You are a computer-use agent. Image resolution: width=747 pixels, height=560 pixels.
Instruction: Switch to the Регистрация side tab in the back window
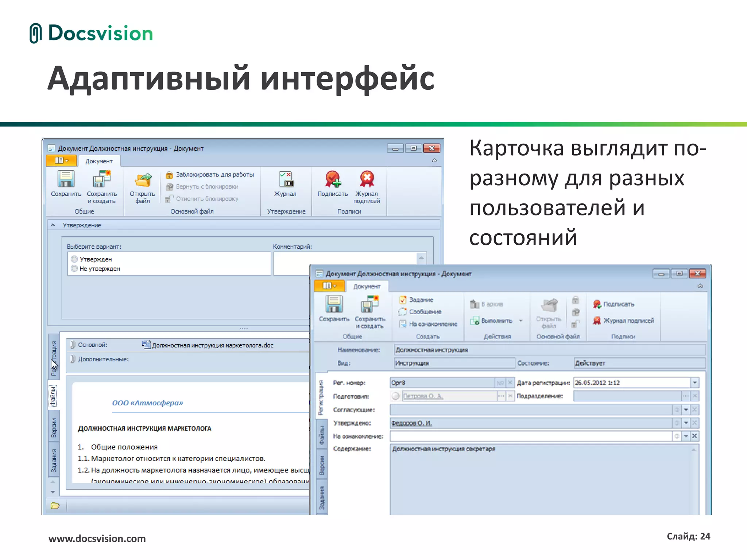54,357
